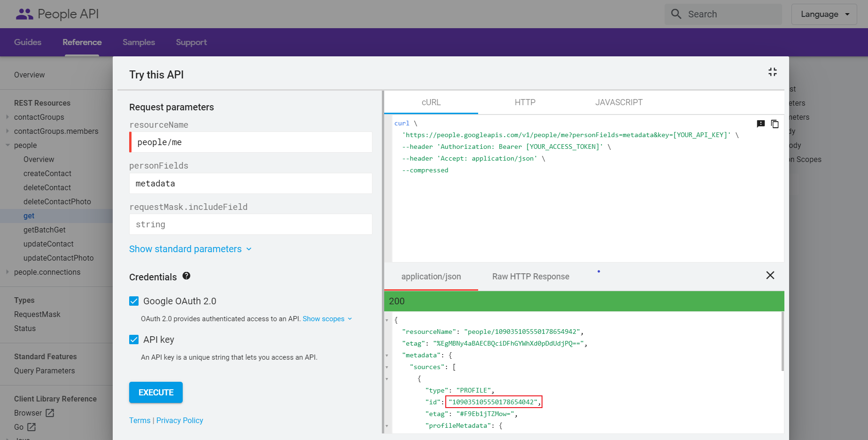
Task: Collapse the root JSON object arrow
Action: point(387,320)
